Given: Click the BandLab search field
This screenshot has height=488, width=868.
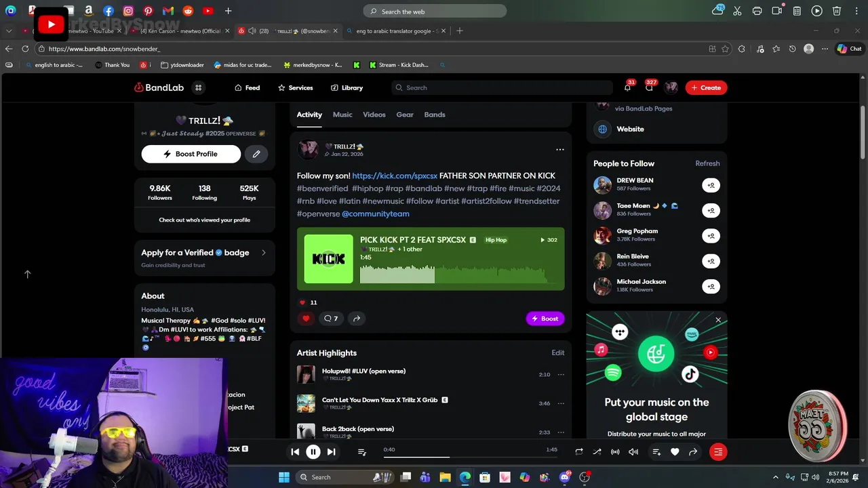Looking at the screenshot, I should coord(502,87).
